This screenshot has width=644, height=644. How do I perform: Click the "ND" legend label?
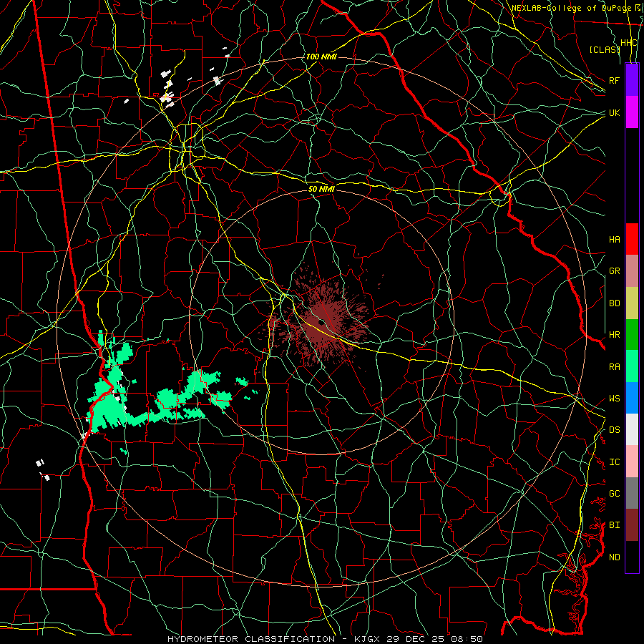(614, 557)
